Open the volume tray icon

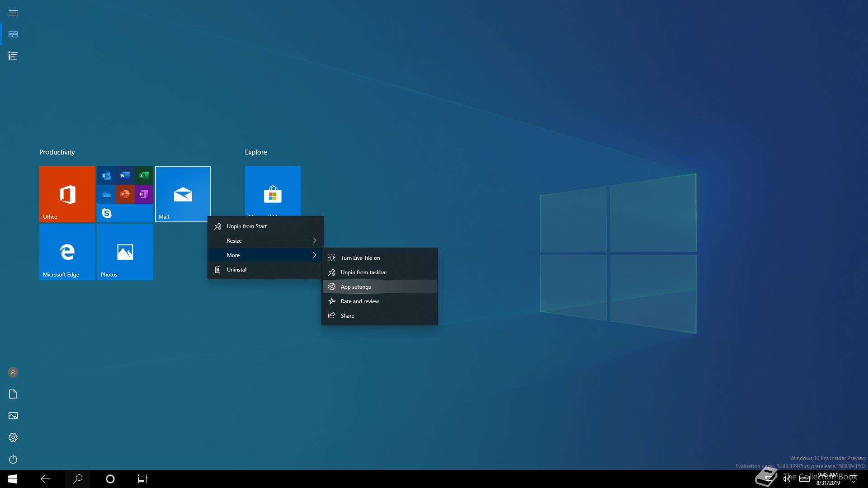787,479
